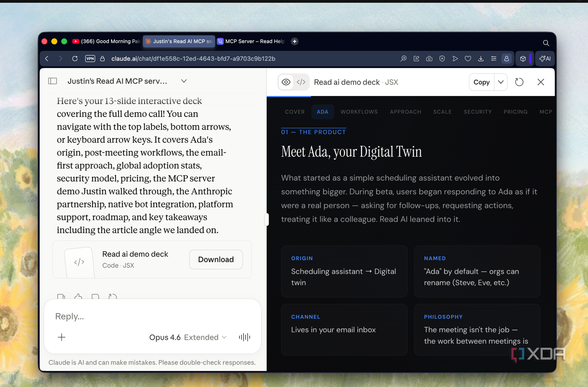Select the COVER slide tab
Viewport: 588px width, 387px height.
point(295,112)
